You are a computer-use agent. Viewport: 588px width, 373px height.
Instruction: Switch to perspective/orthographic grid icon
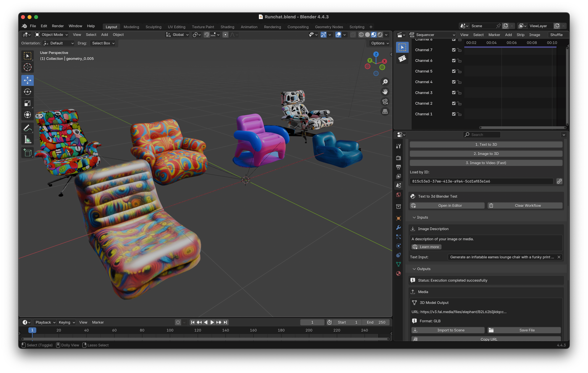tap(385, 112)
